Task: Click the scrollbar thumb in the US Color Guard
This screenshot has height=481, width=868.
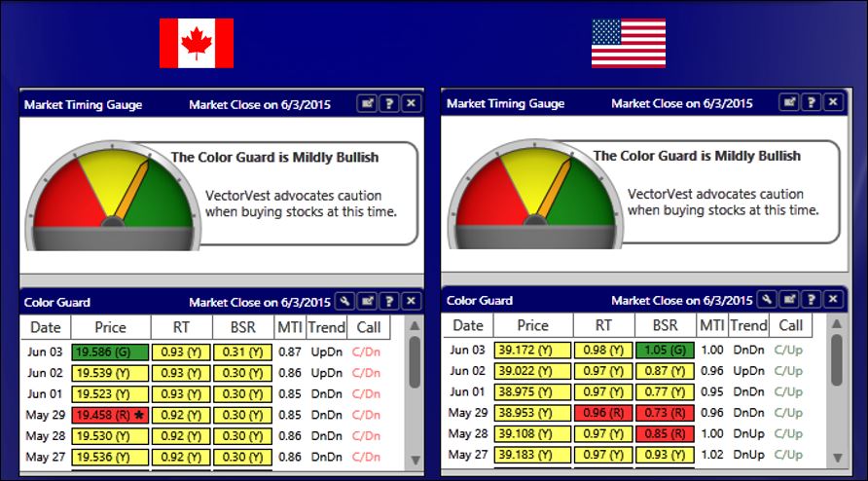Action: click(x=837, y=359)
